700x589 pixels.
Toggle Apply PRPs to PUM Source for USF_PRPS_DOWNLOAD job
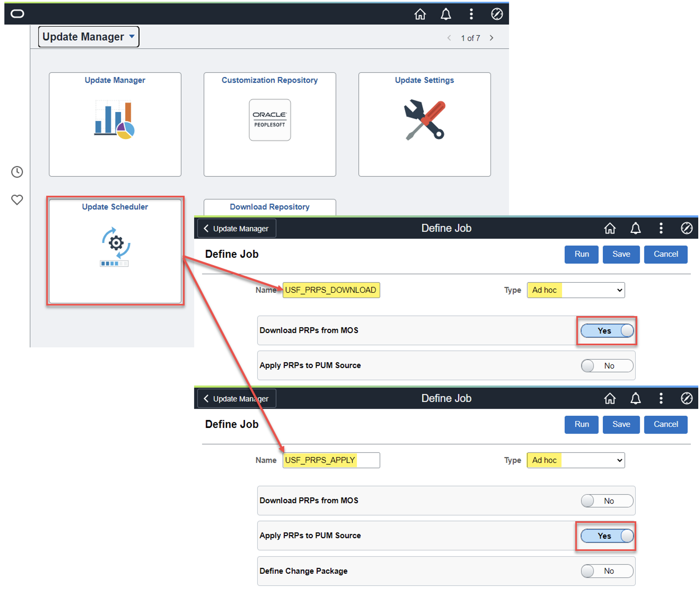pyautogui.click(x=607, y=366)
